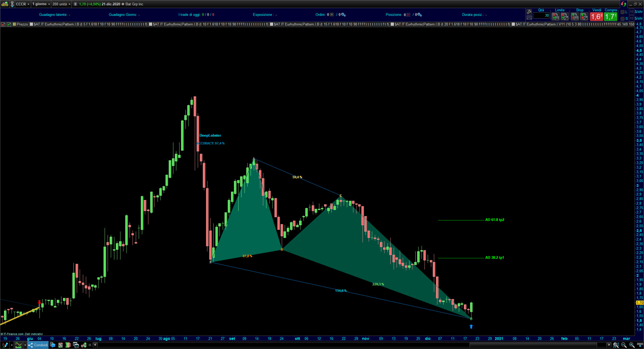This screenshot has height=349, width=644.
Task: Click the ruler scale icon
Action: pyautogui.click(x=640, y=345)
